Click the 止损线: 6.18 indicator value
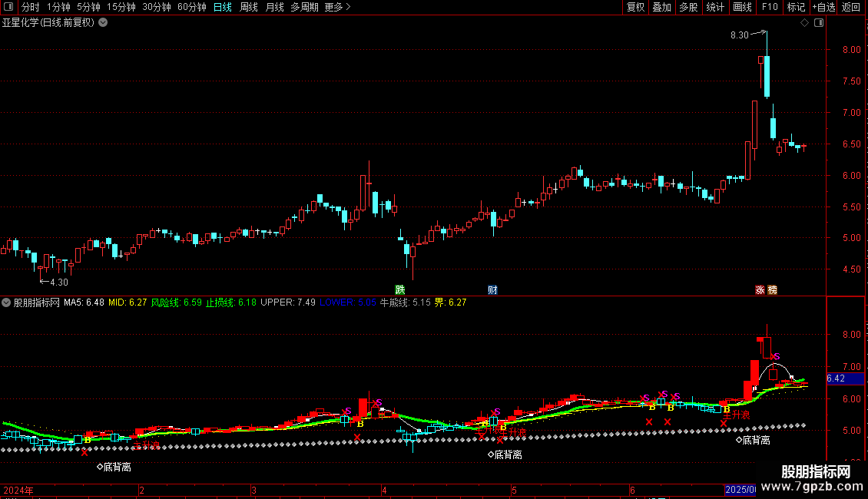Screen dimensions: 868x499 (231, 302)
